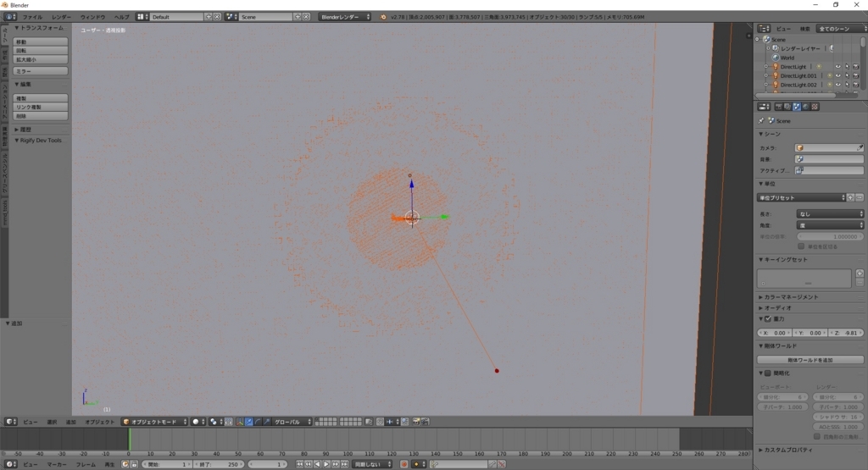Click the 移動 (translate) button

point(41,41)
